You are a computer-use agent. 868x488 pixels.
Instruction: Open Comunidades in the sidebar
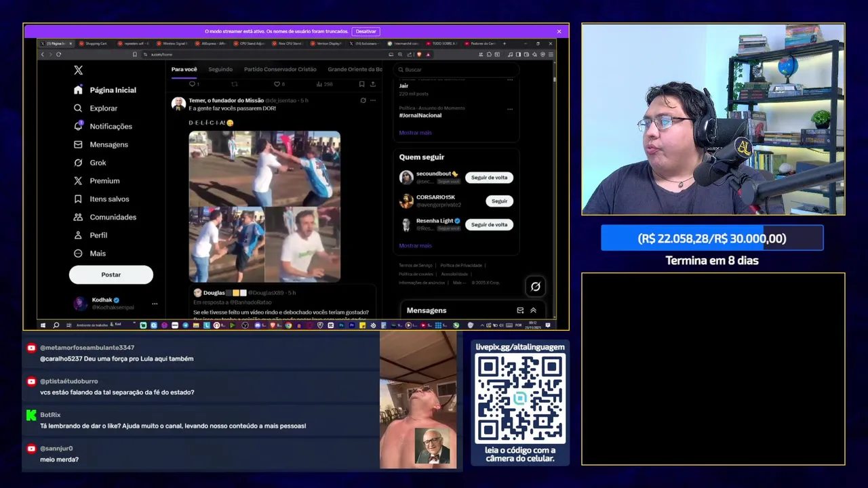(105, 218)
